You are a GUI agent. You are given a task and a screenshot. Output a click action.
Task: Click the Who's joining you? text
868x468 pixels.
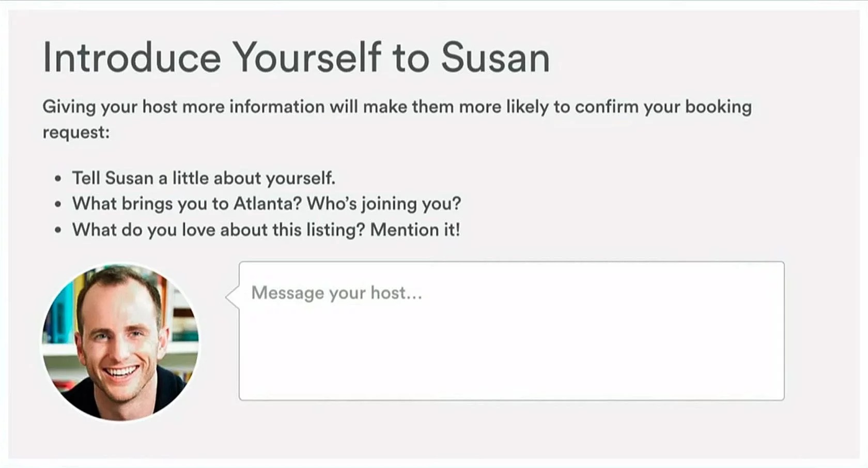(383, 204)
